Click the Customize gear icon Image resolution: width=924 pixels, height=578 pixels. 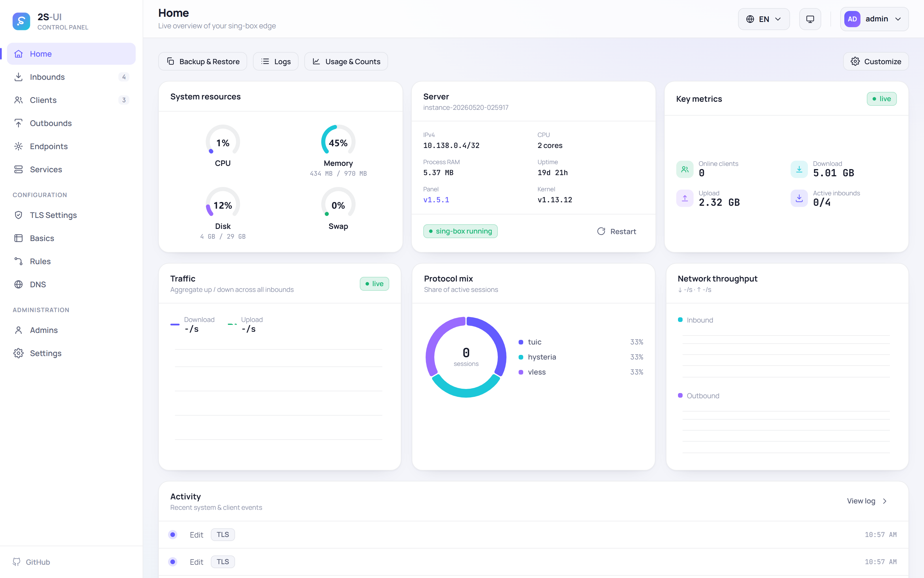tap(855, 62)
